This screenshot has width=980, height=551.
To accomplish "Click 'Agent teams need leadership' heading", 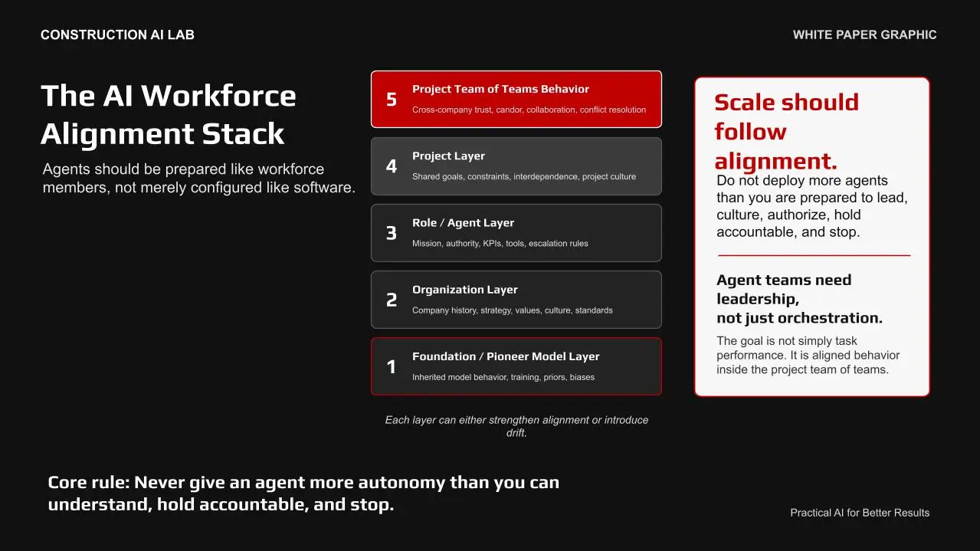I will pos(800,299).
